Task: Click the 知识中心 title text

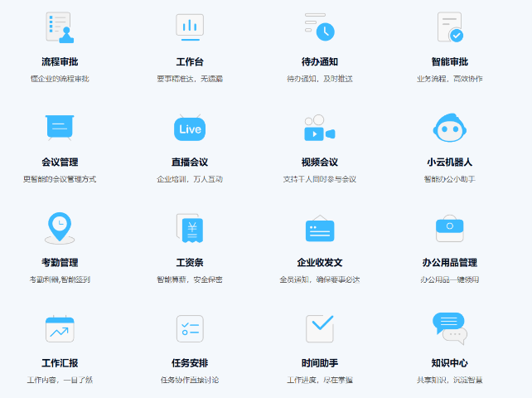Action: coord(449,363)
